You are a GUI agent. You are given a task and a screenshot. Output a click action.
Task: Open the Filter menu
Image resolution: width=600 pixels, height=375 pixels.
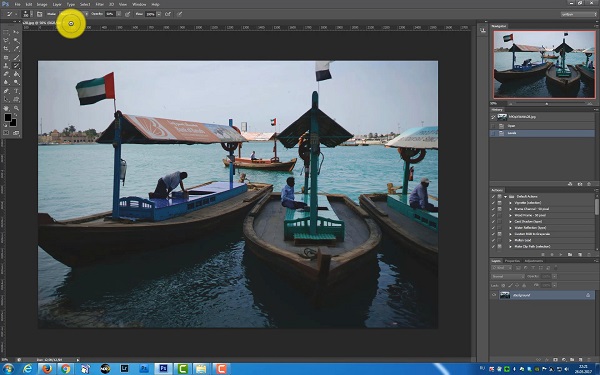click(x=99, y=4)
